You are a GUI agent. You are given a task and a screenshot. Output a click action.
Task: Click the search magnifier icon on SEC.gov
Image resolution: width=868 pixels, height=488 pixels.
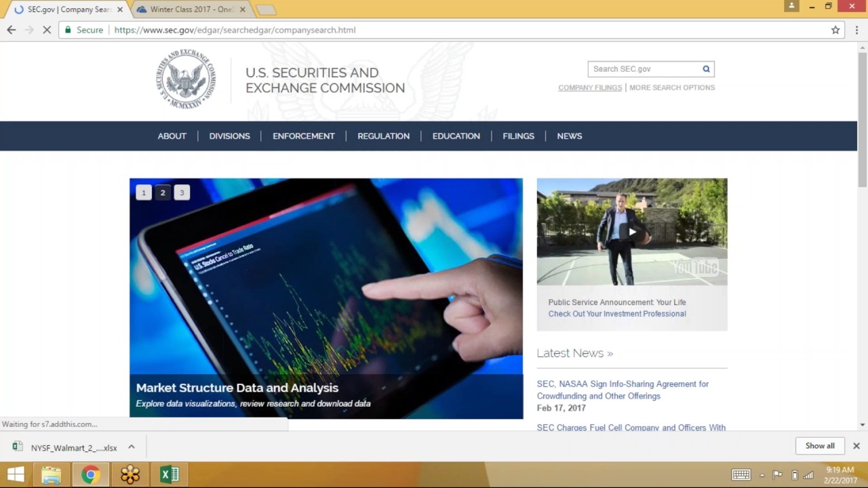[706, 68]
